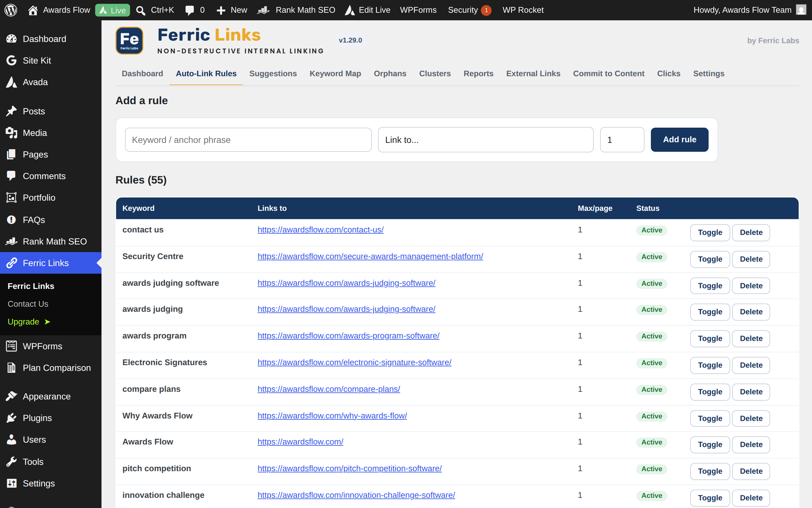Click the Plugins plug icon
This screenshot has height=508, width=812.
(x=11, y=418)
